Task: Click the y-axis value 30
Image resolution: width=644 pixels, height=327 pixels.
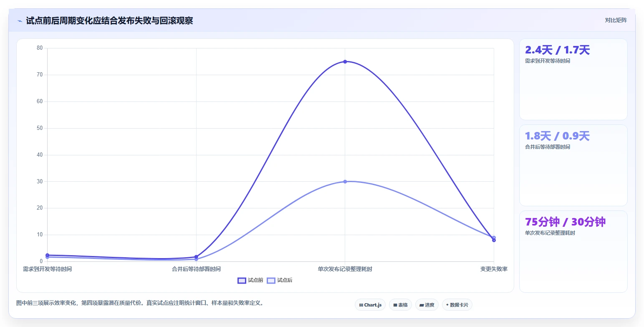Action: coord(40,182)
